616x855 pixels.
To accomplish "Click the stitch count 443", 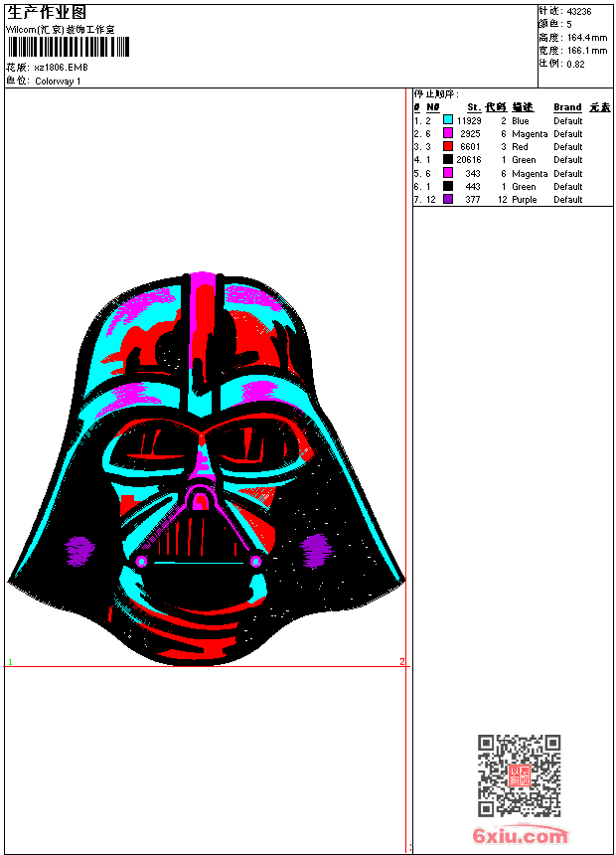I will click(x=473, y=187).
